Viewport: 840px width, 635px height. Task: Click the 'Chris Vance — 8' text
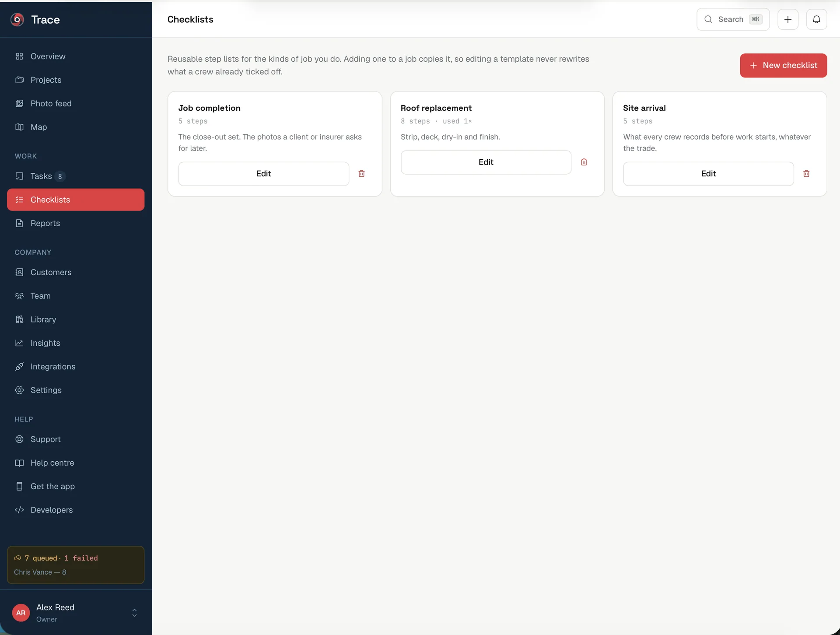click(x=40, y=572)
